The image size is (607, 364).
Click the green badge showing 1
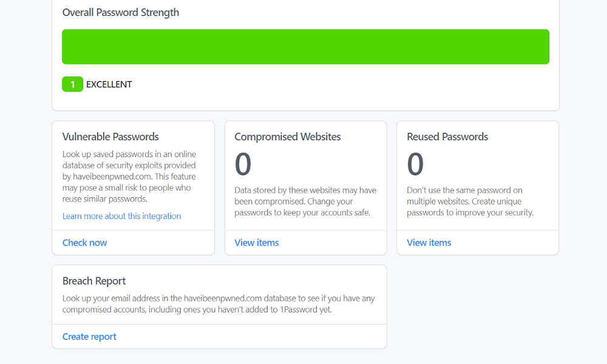(72, 84)
